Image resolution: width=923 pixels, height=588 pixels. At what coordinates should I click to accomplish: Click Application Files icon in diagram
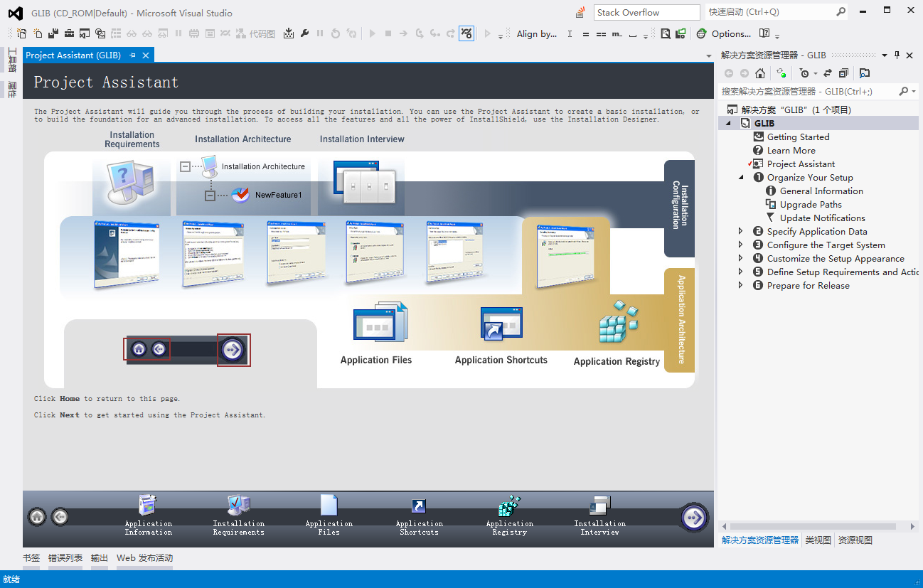(380, 323)
